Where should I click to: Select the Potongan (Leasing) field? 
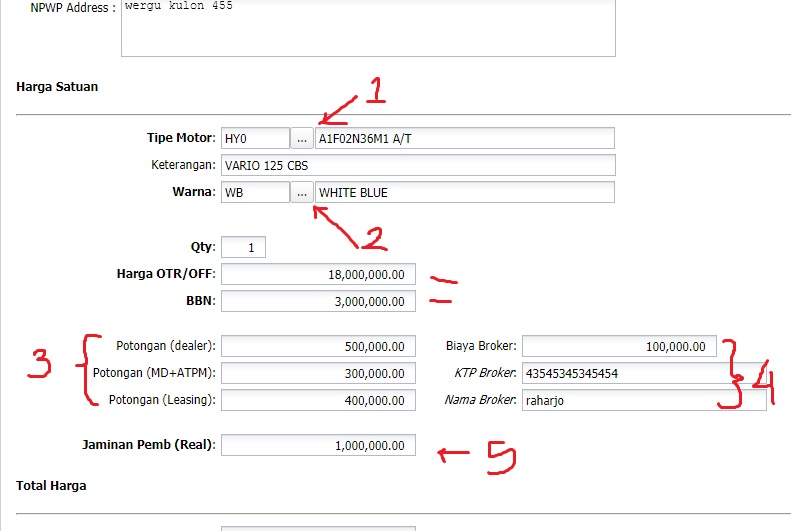tap(317, 400)
